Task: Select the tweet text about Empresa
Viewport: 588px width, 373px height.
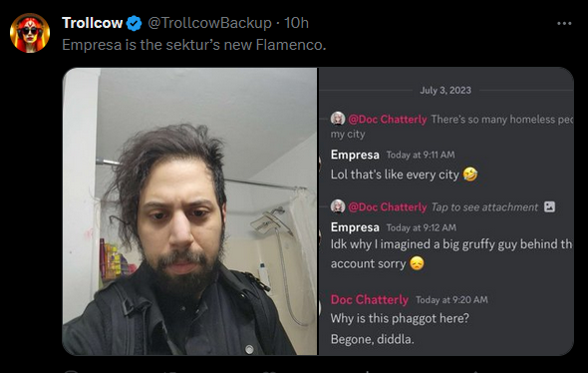Action: pos(194,45)
